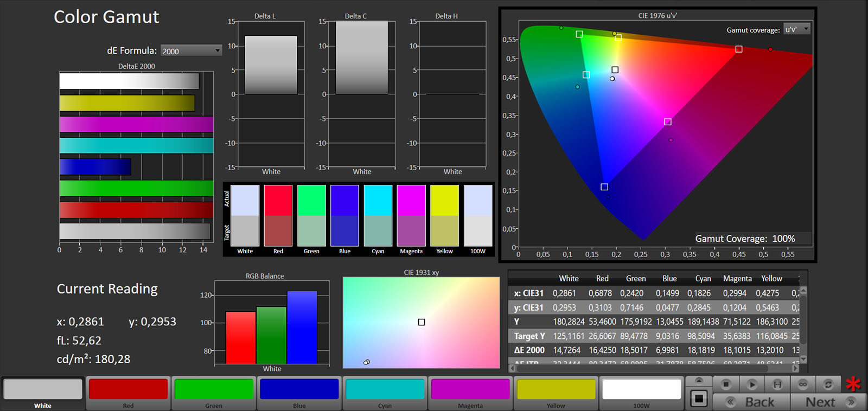Click the small up-arrow above pattern square

click(x=699, y=381)
